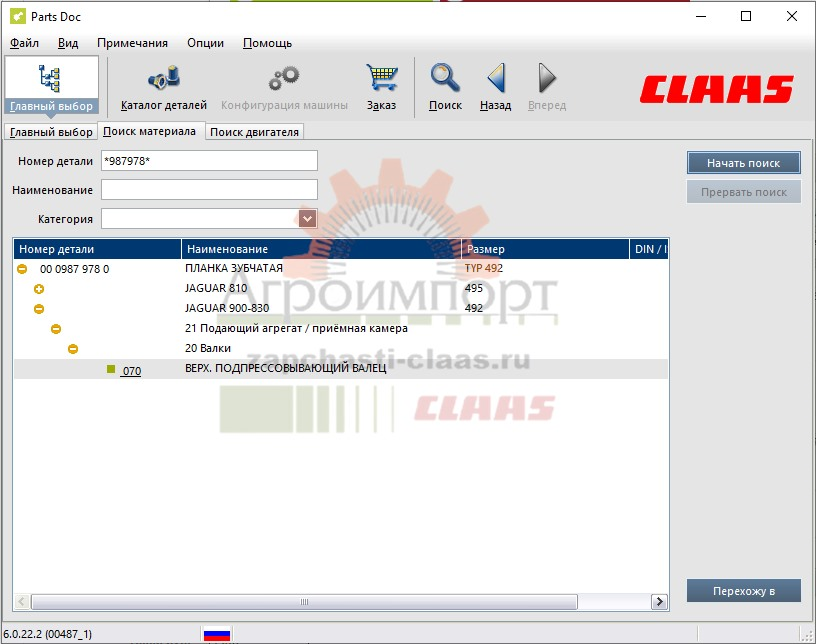Screen dimensions: 816x644
Task: Select the ПЛАНКА ЗУБЧАТАЯ name cell
Action: point(234,268)
